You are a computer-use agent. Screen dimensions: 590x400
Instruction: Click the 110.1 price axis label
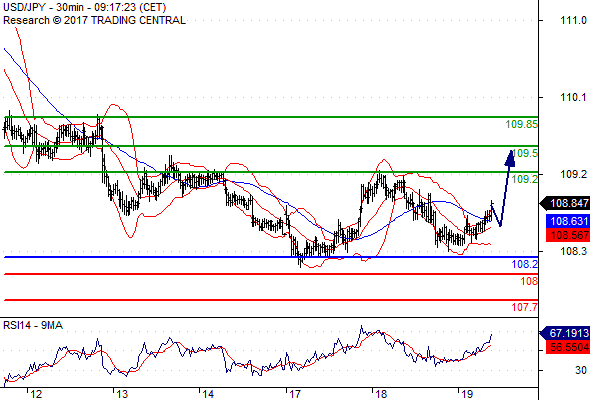[573, 97]
